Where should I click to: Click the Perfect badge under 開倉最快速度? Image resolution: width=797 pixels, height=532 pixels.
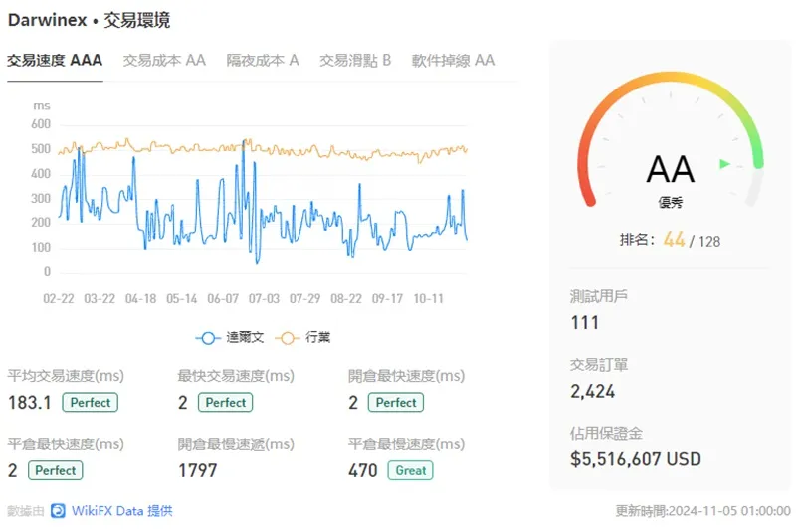pyautogui.click(x=395, y=402)
